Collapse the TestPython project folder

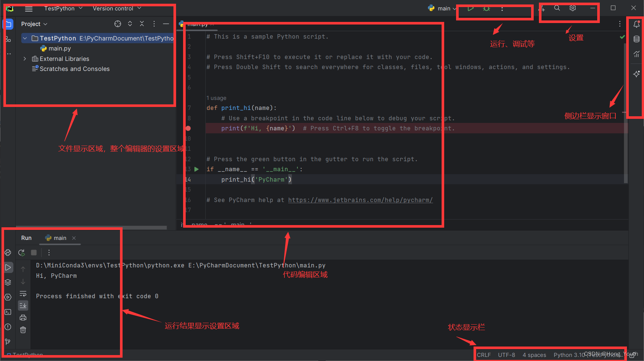click(x=25, y=38)
